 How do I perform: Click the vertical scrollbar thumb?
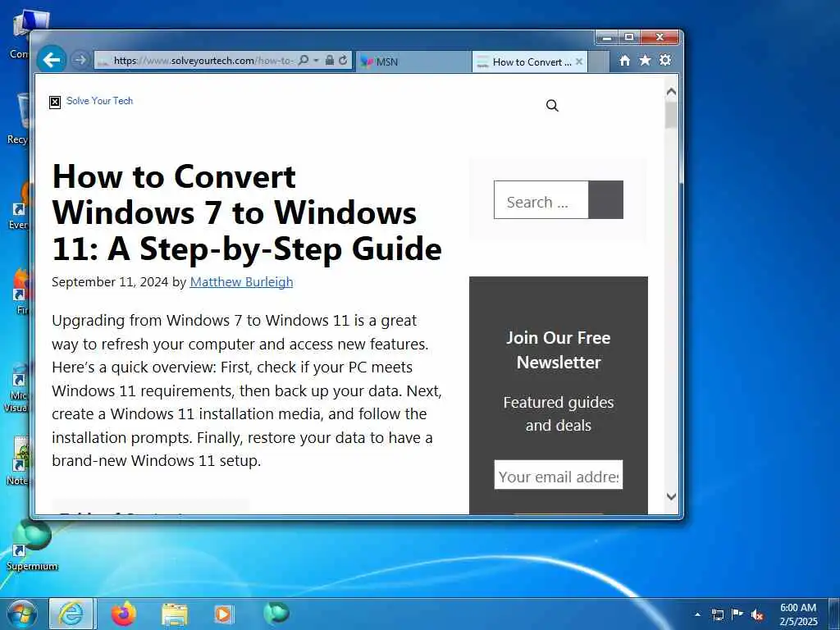pyautogui.click(x=671, y=115)
